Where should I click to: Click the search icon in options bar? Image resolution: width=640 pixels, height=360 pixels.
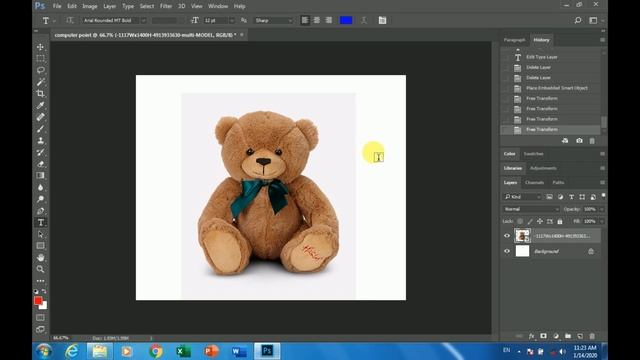pyautogui.click(x=578, y=20)
